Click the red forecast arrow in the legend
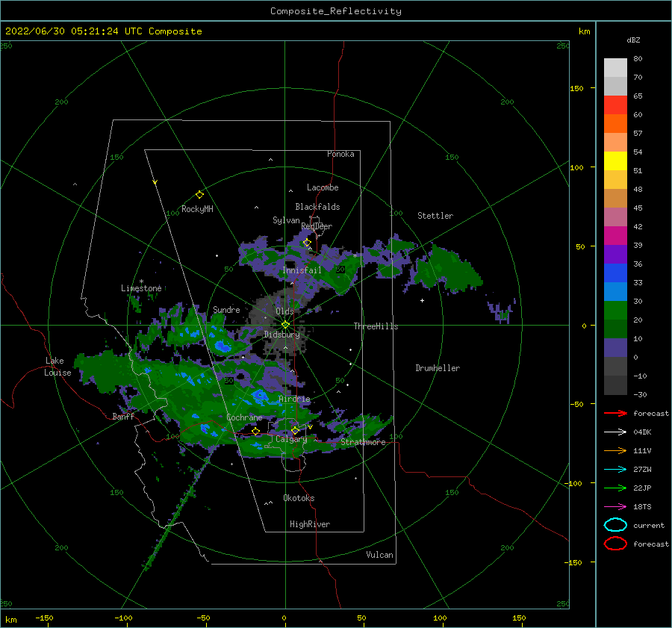Viewport: 672px width, 628px height. (615, 413)
